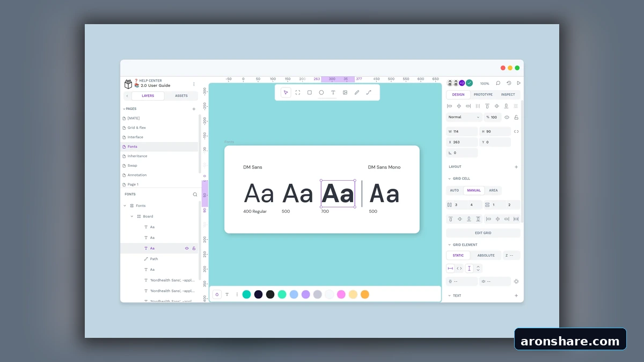The image size is (644, 362).
Task: Toggle the lock proportions icon beside height
Action: coord(516,131)
